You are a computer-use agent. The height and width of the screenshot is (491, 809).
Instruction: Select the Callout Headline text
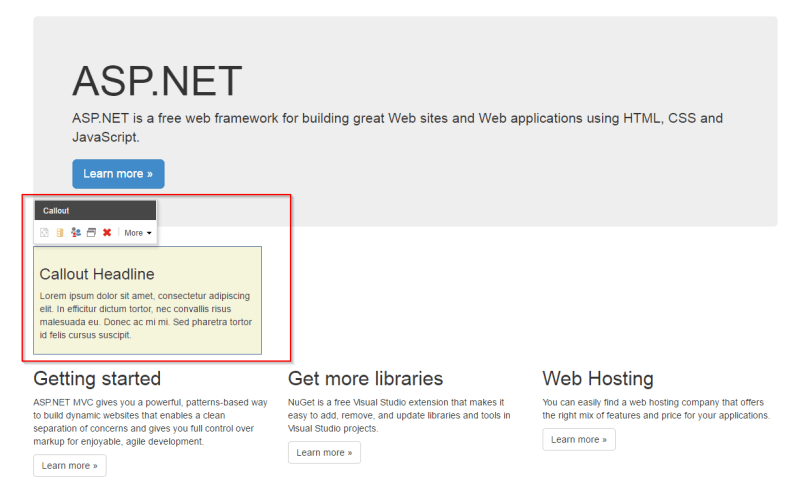pos(97,274)
